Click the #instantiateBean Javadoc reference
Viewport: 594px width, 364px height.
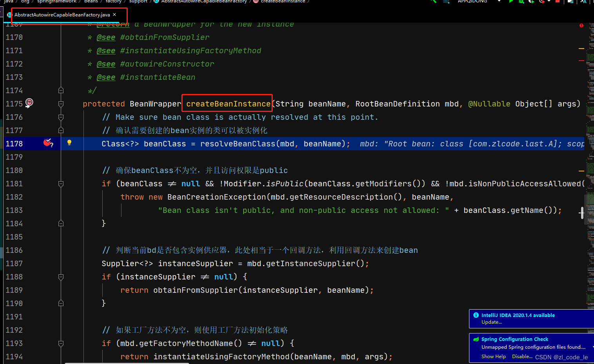[x=158, y=77]
